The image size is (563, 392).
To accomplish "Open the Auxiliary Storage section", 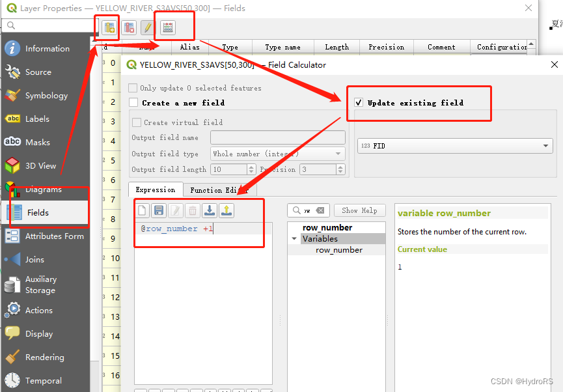I will (46, 285).
